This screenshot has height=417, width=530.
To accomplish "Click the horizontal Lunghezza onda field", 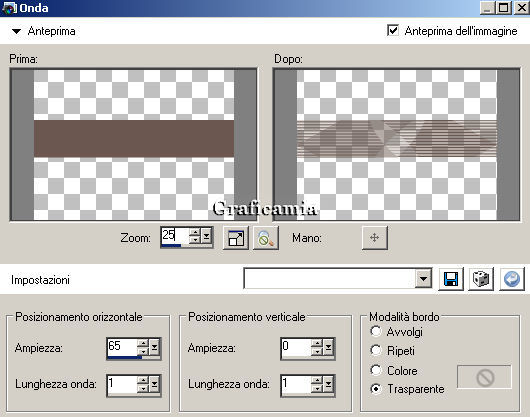I will pyautogui.click(x=122, y=385).
